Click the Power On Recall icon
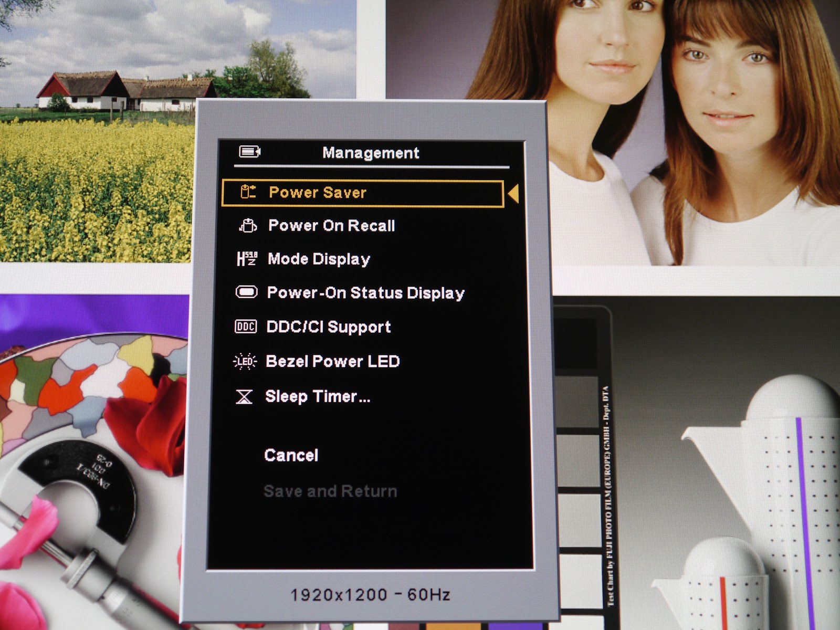 [x=248, y=226]
